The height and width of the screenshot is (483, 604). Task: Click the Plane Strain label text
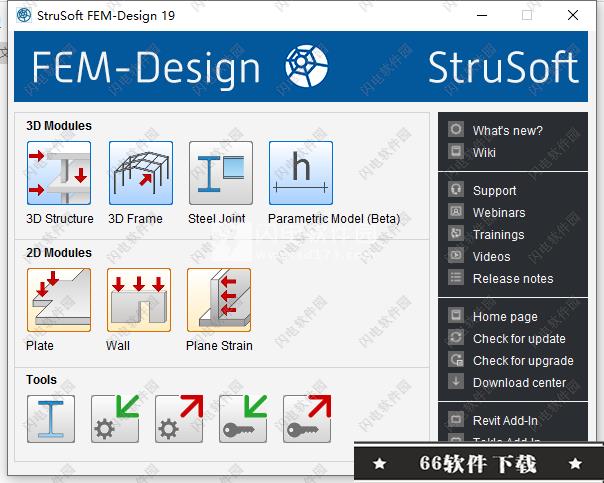[x=219, y=345]
